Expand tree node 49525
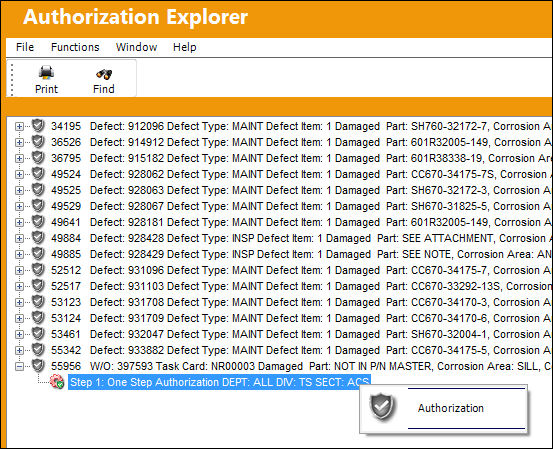Screen dimensions: 553x449 click(19, 190)
